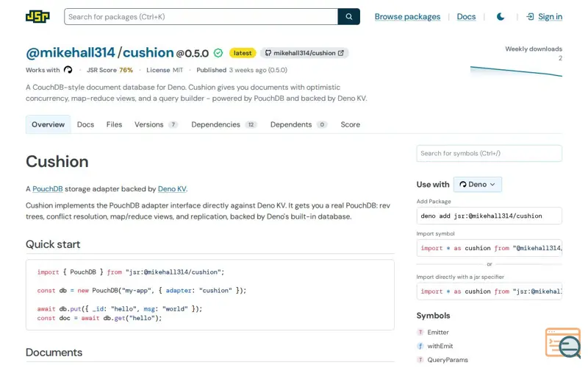Open the Overview tab
The image size is (588, 368).
point(48,124)
